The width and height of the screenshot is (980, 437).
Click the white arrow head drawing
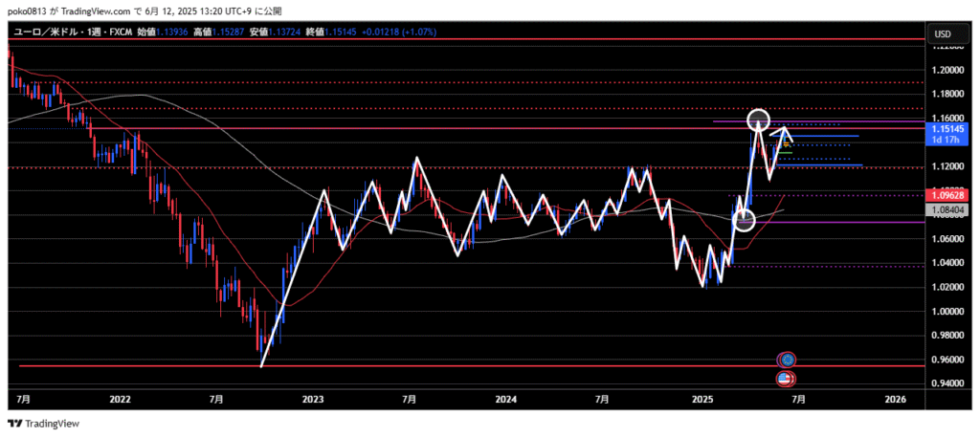pos(786,131)
